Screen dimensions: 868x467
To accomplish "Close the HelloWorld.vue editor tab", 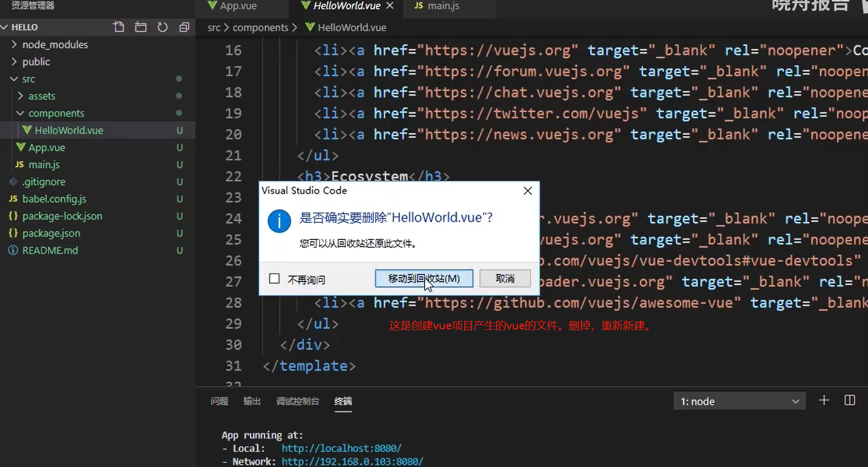I will coord(390,6).
